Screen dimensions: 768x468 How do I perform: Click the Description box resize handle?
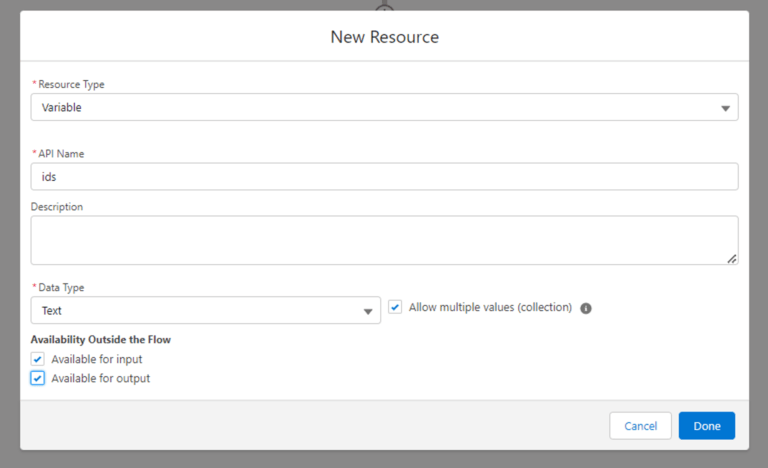tap(732, 259)
